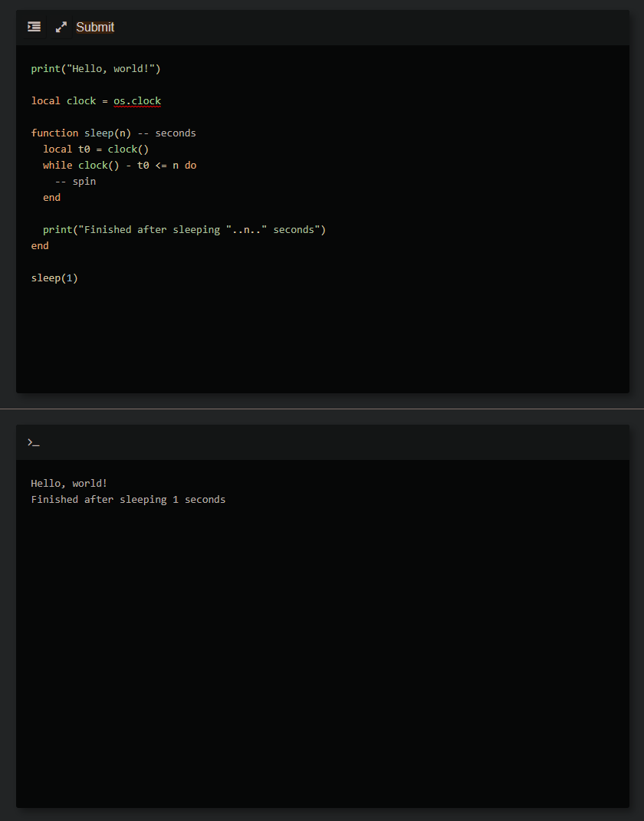Click the print "Finished after sleeping" code line

pyautogui.click(x=184, y=230)
